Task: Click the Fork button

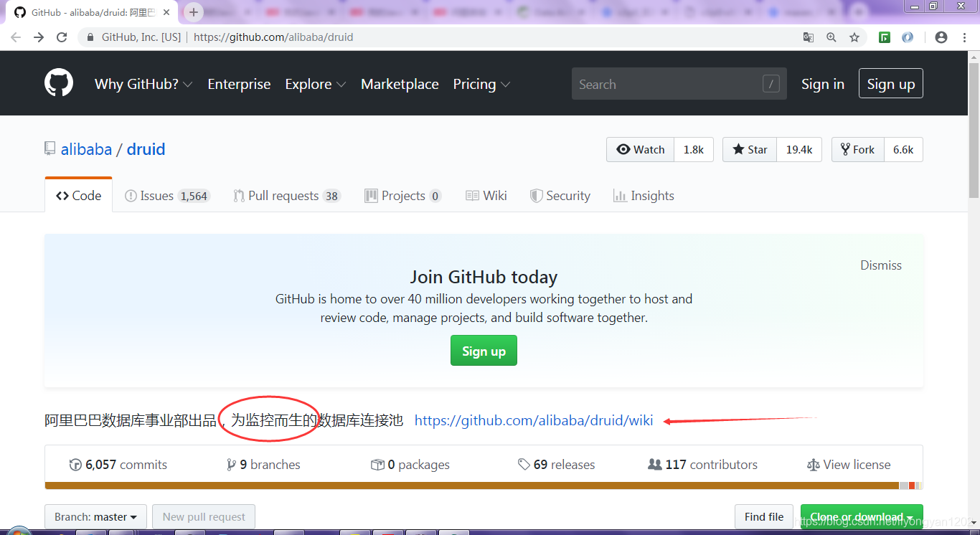Action: [x=858, y=149]
